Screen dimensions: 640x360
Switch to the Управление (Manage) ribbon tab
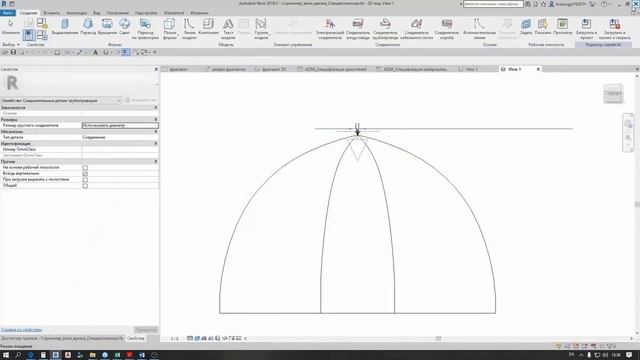118,13
